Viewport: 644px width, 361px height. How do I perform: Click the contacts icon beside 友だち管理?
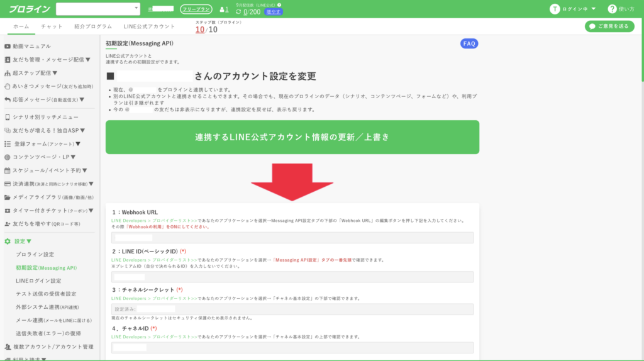tap(8, 60)
